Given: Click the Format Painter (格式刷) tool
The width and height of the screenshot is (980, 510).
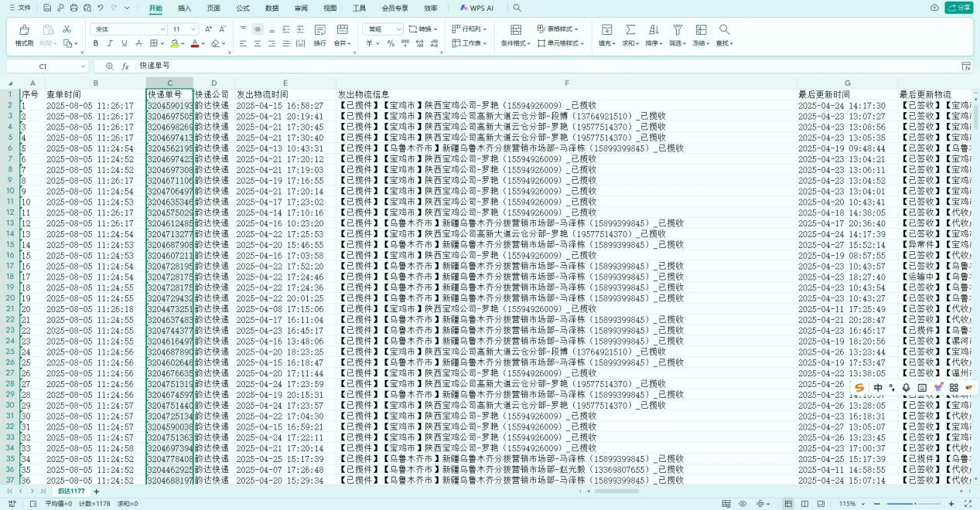Looking at the screenshot, I should coord(24,36).
